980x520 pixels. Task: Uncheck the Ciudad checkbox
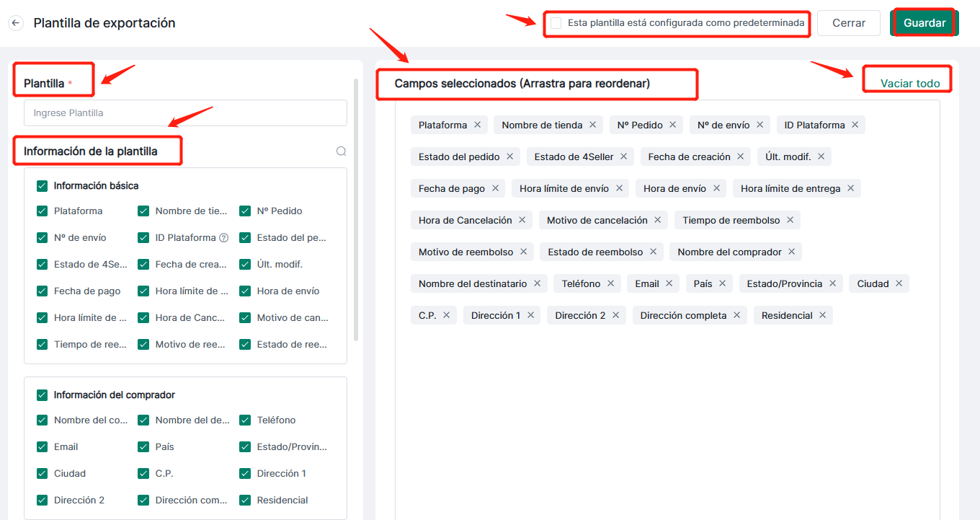pos(42,473)
